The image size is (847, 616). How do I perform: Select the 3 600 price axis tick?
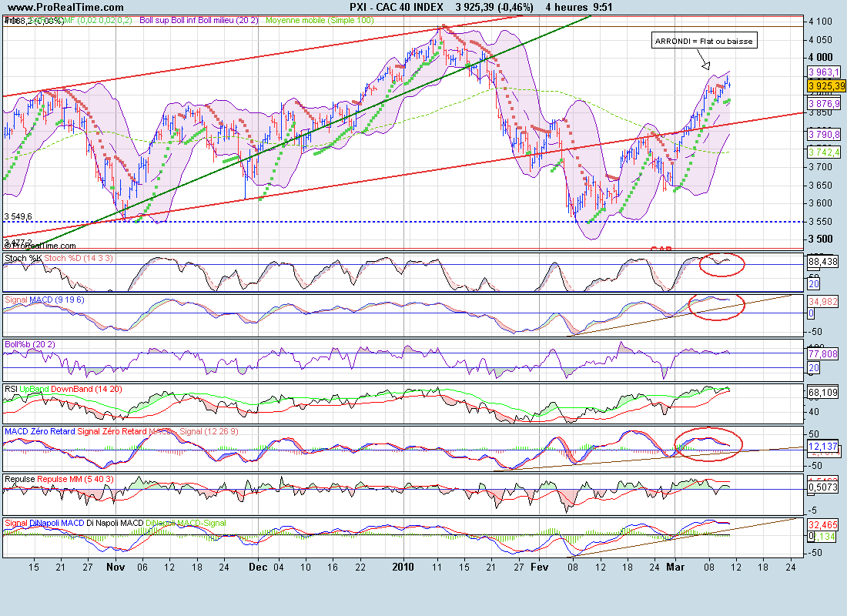click(821, 204)
